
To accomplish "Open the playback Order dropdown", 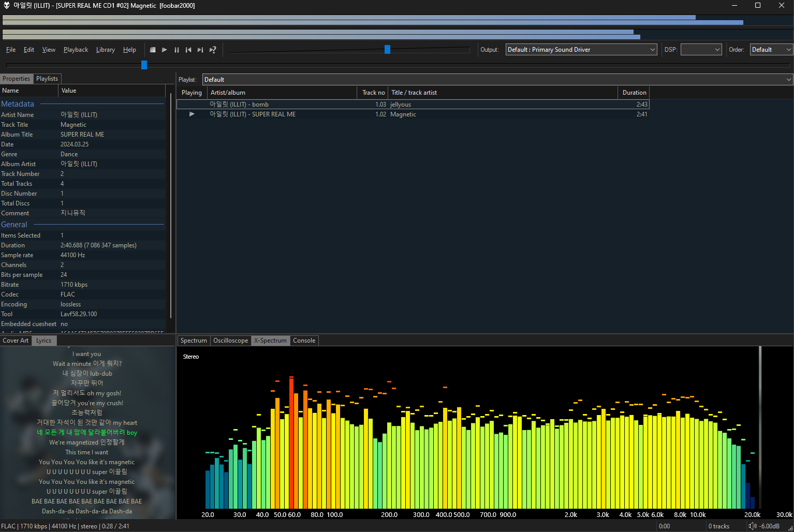I will pyautogui.click(x=771, y=50).
